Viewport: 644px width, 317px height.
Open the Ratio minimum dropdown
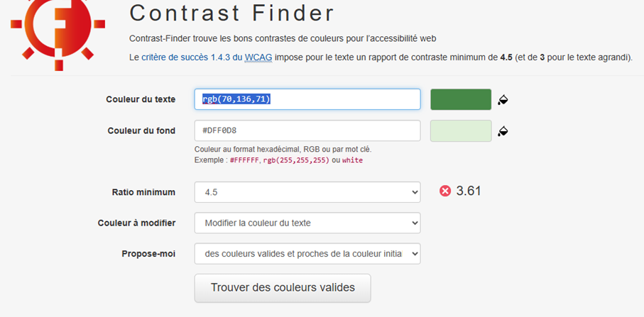click(x=307, y=192)
